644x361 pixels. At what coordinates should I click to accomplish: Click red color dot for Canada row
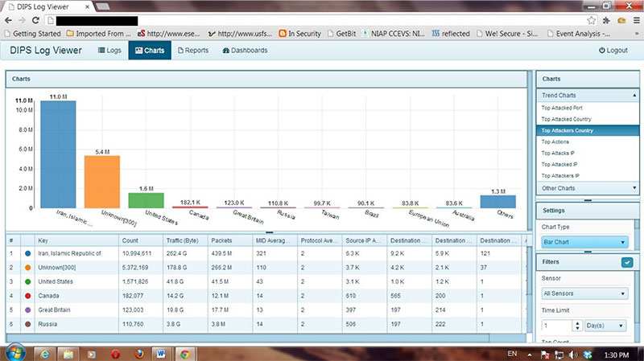(28, 296)
